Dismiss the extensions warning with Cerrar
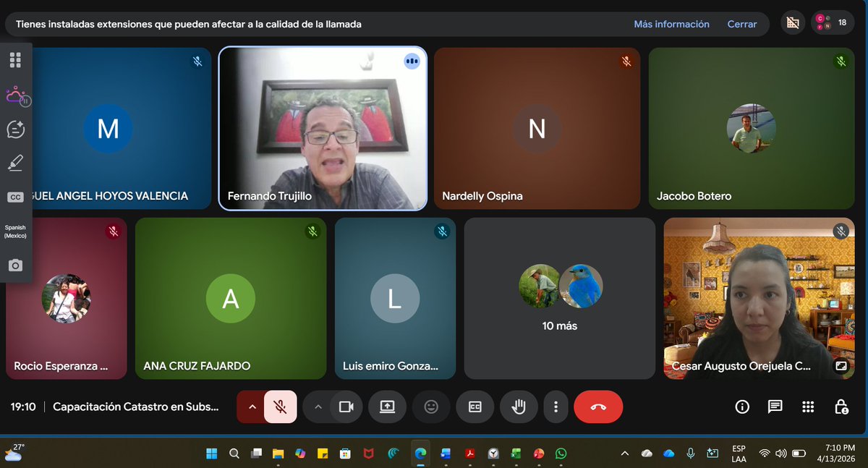 coord(742,24)
